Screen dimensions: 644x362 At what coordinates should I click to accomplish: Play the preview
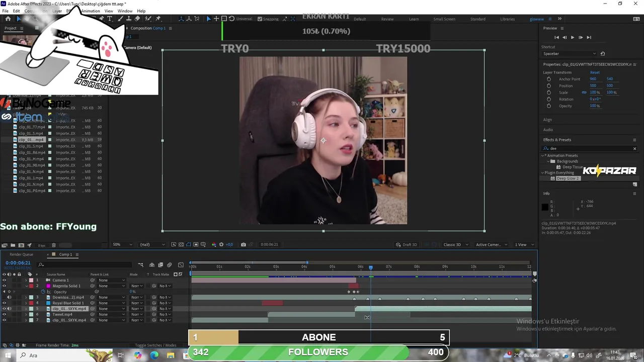coord(572,37)
